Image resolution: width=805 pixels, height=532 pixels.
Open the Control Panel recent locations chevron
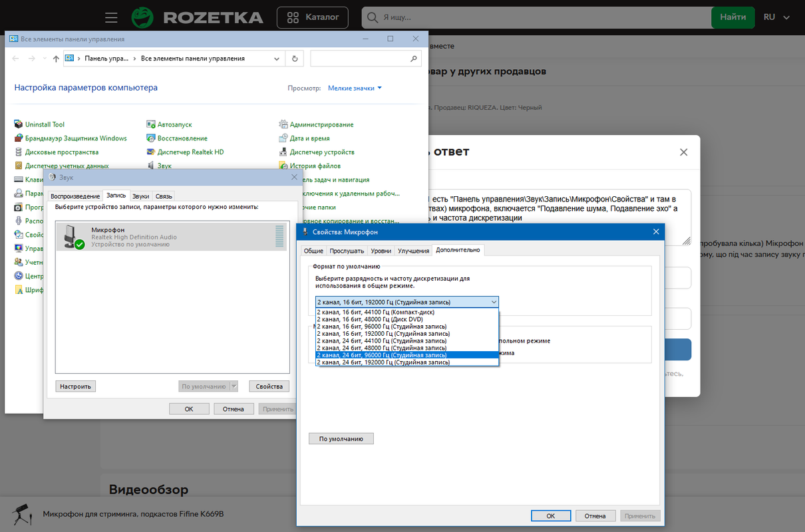tap(45, 59)
